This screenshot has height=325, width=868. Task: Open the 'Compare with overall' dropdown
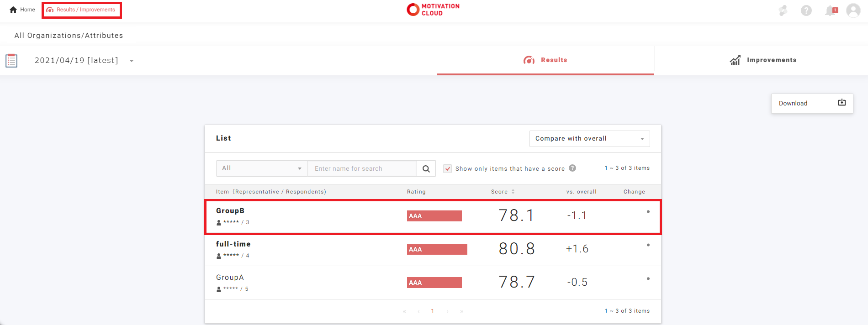point(589,139)
